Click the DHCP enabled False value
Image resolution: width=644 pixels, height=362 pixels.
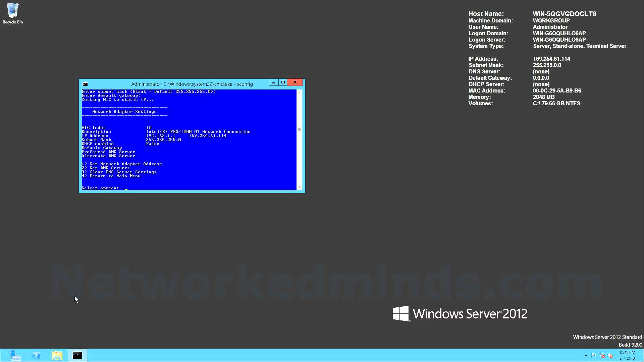coord(153,144)
